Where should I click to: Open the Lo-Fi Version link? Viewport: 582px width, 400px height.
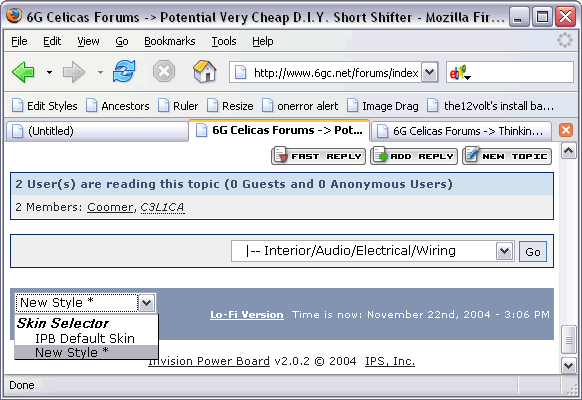[x=247, y=315]
